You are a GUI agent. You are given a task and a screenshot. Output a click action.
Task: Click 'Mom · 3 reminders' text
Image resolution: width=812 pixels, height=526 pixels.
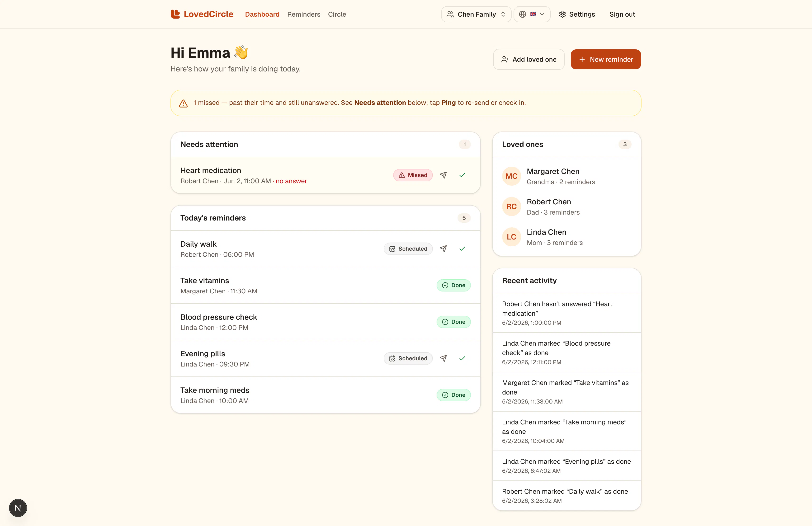click(554, 243)
